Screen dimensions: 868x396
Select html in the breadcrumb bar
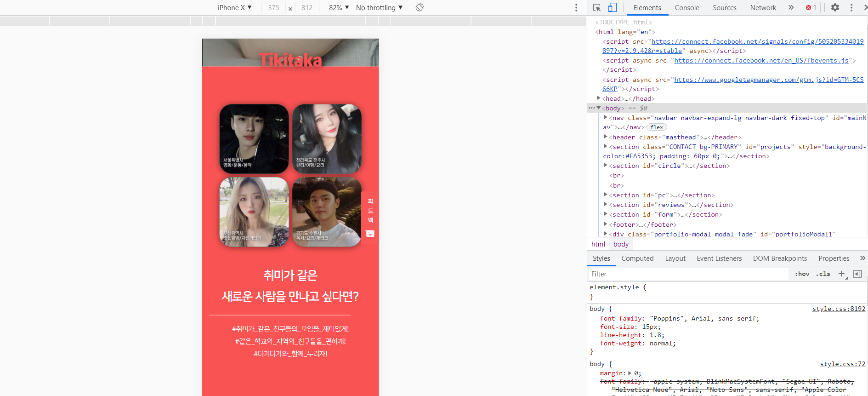pyautogui.click(x=598, y=244)
